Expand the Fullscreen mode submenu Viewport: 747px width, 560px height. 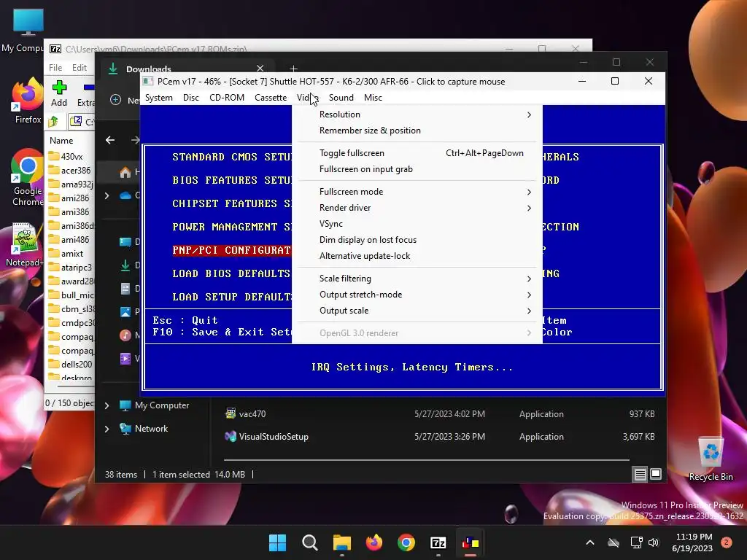pos(417,192)
